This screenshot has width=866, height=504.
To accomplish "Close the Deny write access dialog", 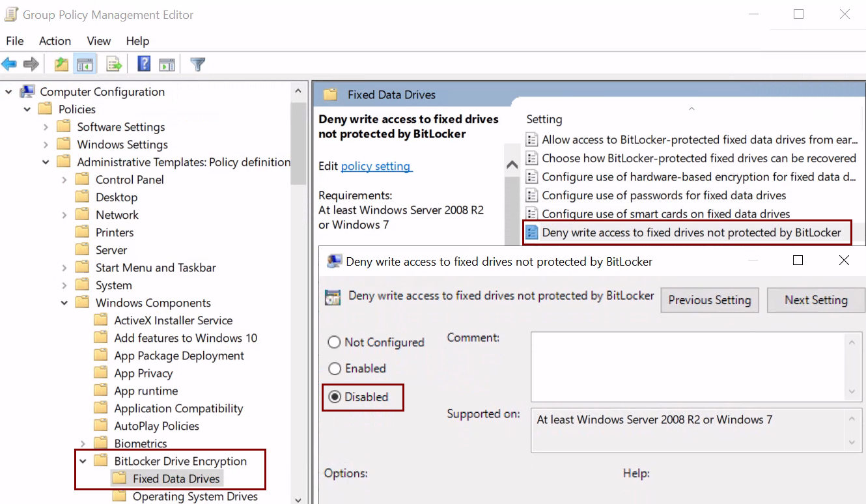I will 844,260.
